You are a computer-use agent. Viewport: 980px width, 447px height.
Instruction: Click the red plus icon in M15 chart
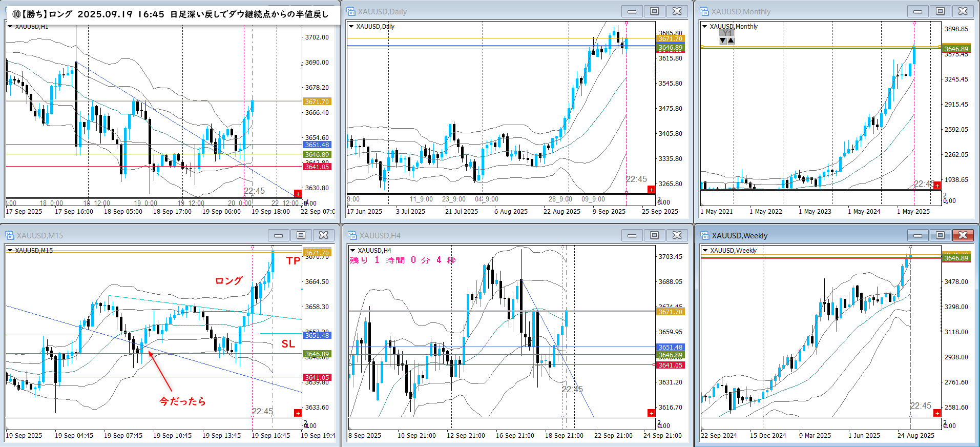298,413
